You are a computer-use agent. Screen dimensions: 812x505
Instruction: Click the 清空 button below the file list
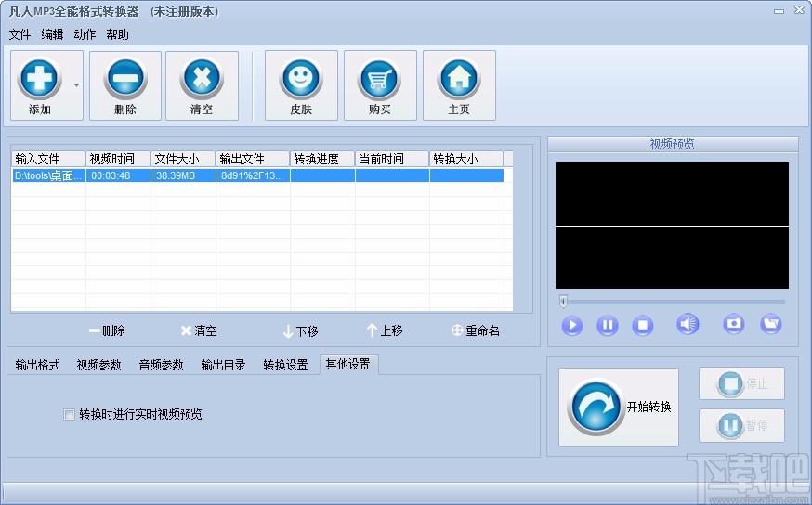[199, 330]
